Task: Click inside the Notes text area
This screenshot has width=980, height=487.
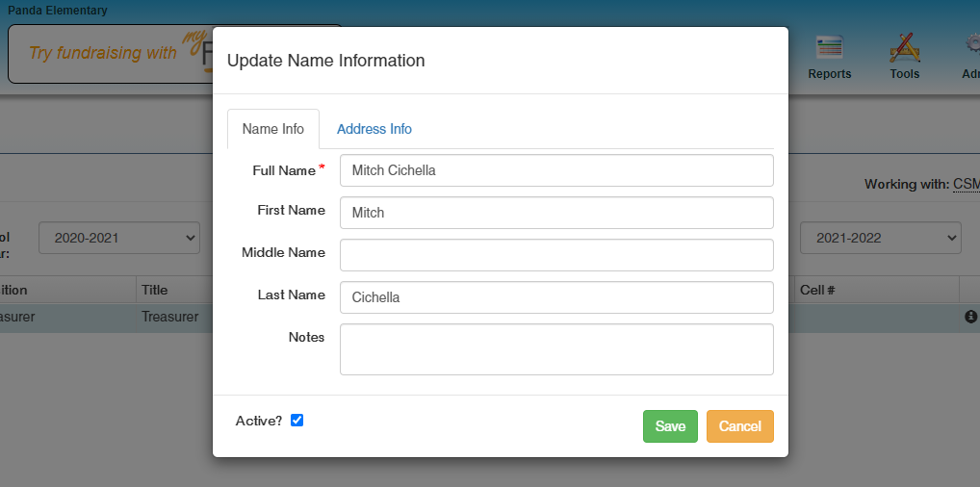Action: click(556, 348)
